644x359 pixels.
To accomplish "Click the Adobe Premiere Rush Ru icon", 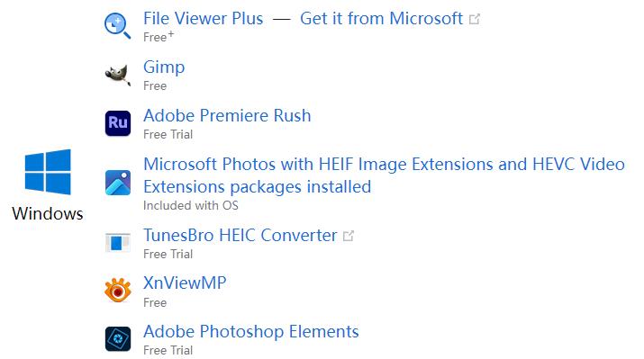I will point(118,123).
